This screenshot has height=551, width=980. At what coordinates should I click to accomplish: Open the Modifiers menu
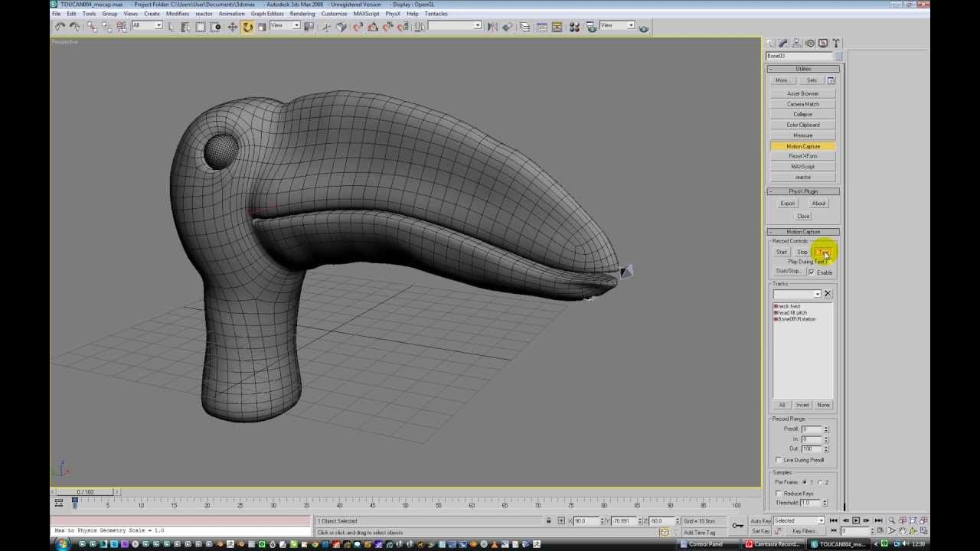tap(177, 14)
